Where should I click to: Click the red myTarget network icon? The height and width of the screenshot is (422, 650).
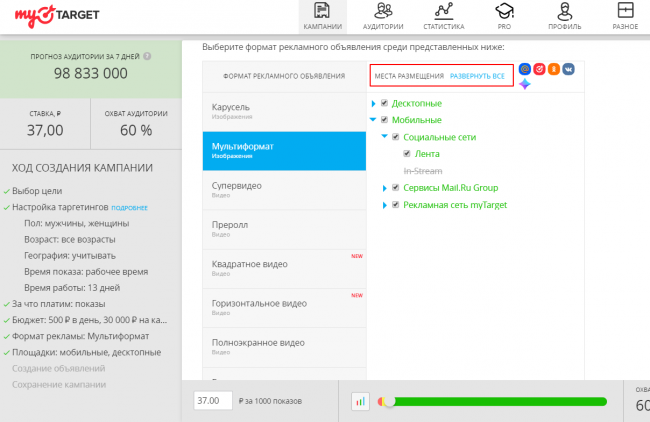click(539, 69)
